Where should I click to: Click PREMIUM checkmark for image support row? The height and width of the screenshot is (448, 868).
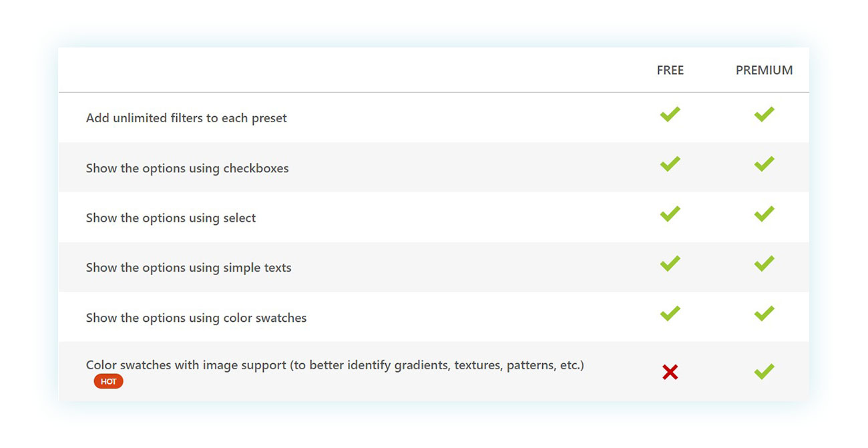(764, 371)
